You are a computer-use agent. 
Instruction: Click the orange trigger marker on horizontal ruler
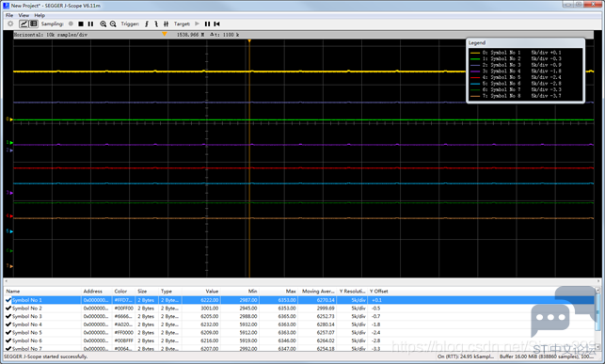point(165,34)
